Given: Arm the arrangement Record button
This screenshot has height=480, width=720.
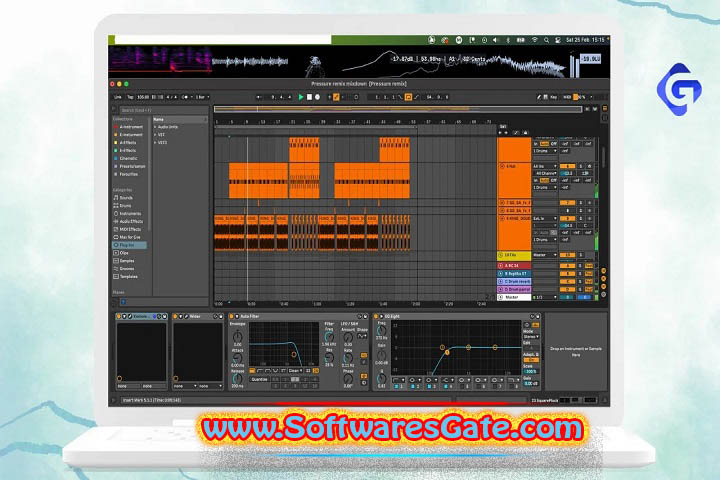Looking at the screenshot, I should (x=317, y=97).
